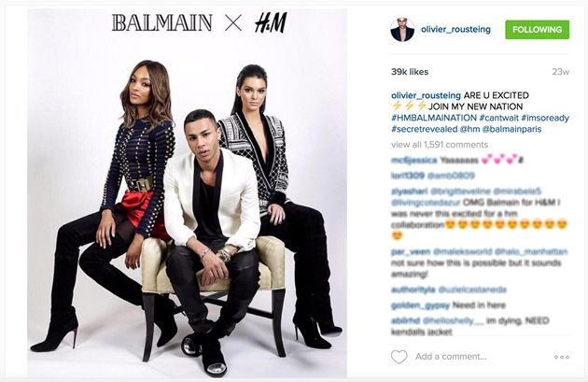Open the #imsoready hashtag
The height and width of the screenshot is (382, 588).
(x=545, y=118)
